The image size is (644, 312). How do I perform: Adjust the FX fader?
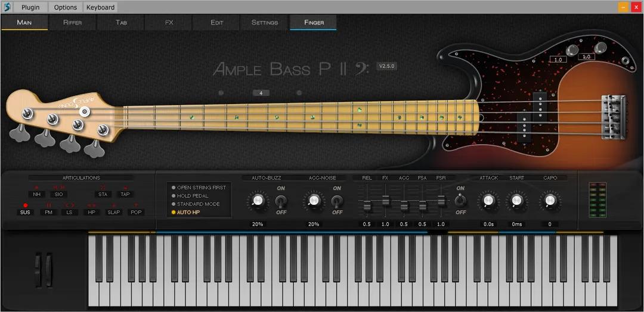click(385, 201)
